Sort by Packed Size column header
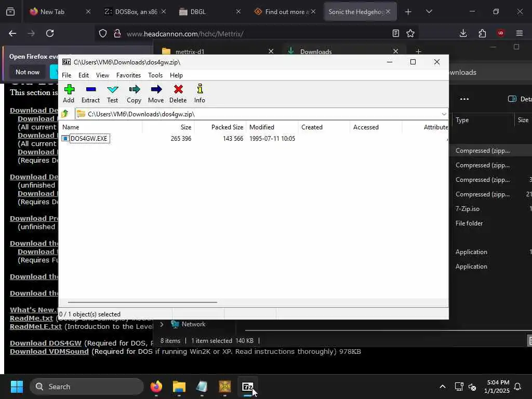This screenshot has width=532, height=399. 220,127
